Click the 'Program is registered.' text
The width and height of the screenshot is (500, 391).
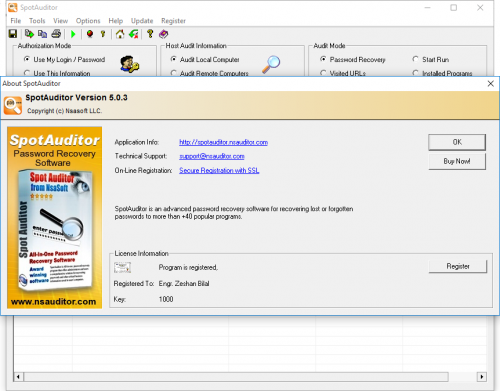188,267
